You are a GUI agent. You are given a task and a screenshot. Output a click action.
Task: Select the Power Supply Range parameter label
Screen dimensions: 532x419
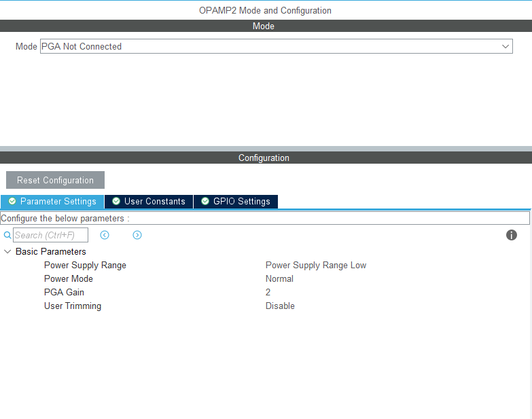coord(85,265)
